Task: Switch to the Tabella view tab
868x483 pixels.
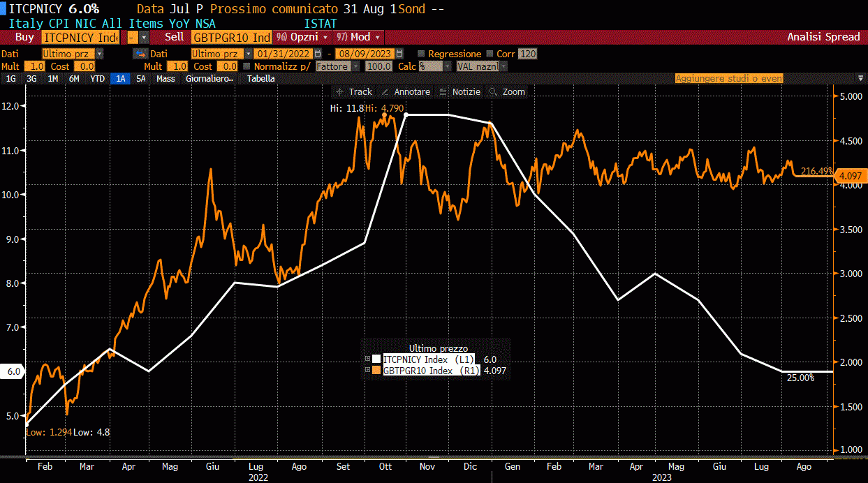Action: [x=261, y=79]
